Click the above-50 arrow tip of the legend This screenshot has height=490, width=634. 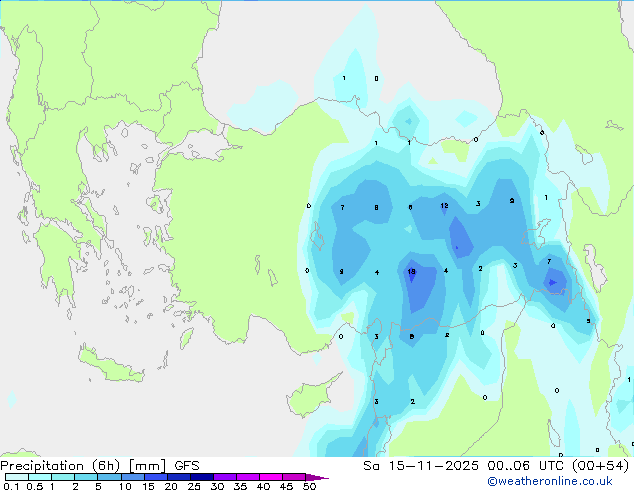point(317,477)
